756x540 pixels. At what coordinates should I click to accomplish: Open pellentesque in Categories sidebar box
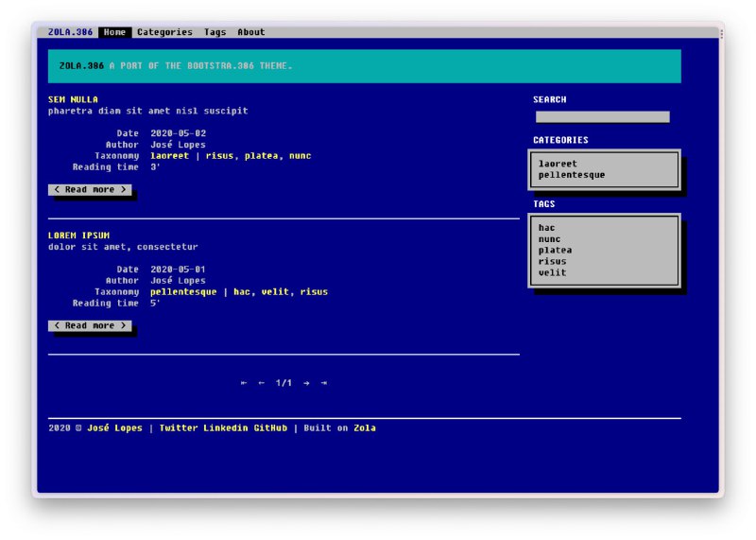[572, 175]
